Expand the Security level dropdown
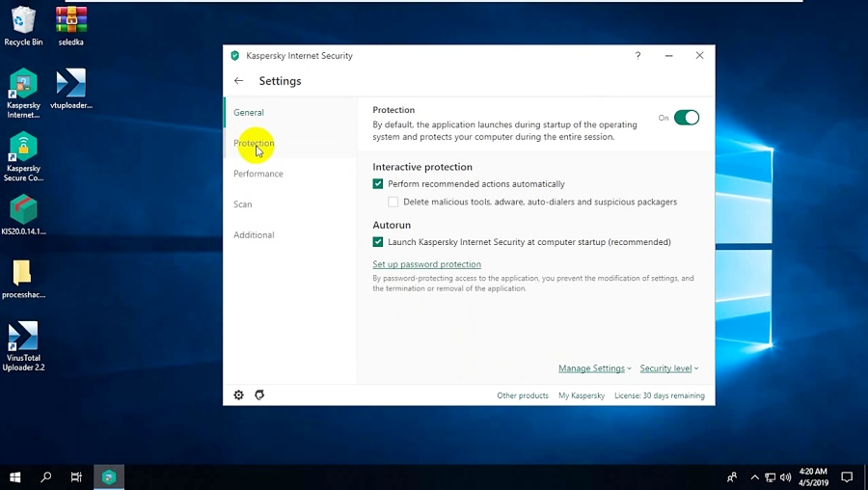The height and width of the screenshot is (490, 868). coord(668,368)
